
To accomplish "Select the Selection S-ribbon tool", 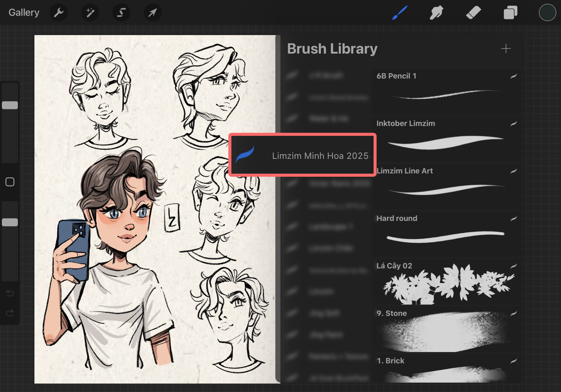I will (x=121, y=12).
